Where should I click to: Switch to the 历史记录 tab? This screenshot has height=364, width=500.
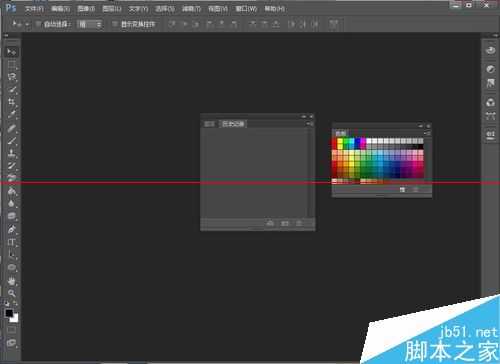coord(233,124)
